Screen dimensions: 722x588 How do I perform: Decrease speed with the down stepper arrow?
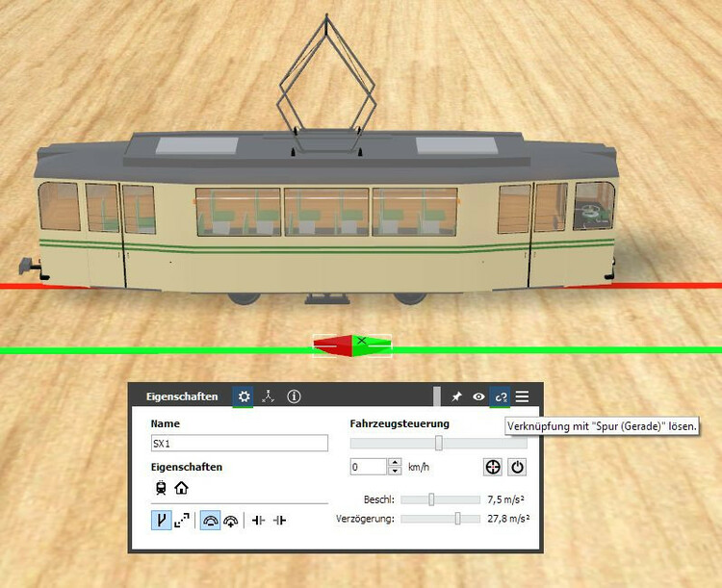395,471
